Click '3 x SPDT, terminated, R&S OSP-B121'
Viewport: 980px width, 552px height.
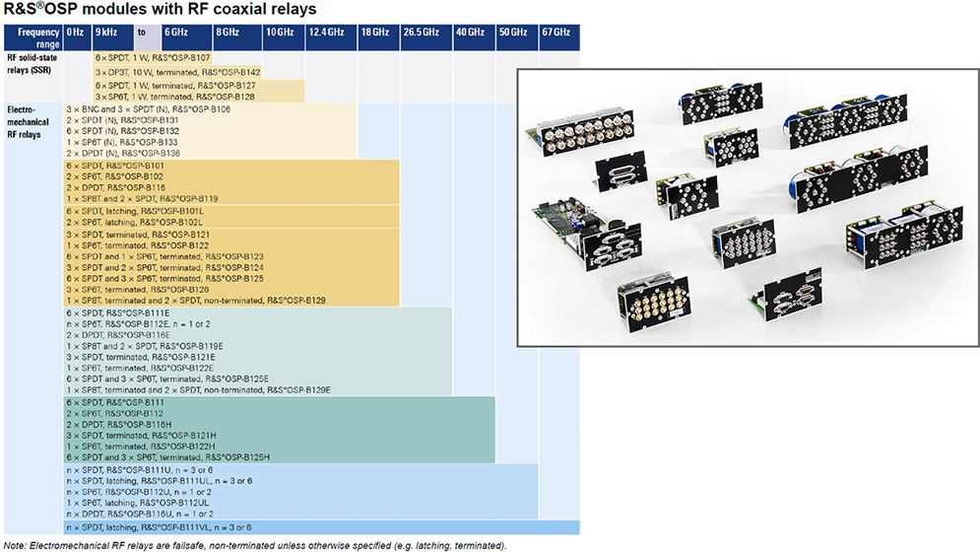pyautogui.click(x=138, y=235)
